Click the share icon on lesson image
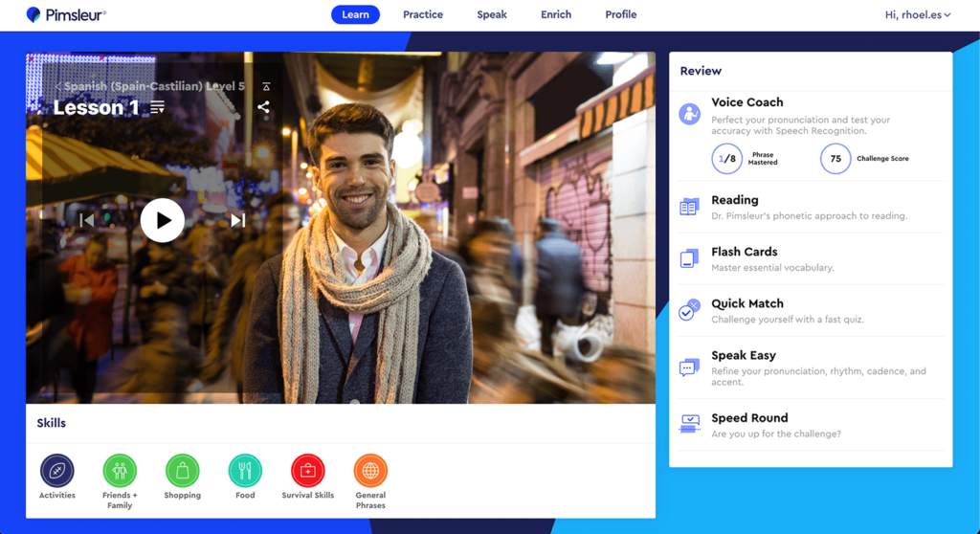Screen dimensions: 980x534 tap(263, 107)
